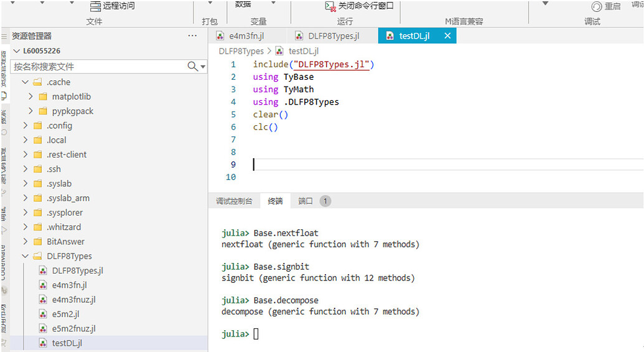Place cursor on editor line 9
644x352 pixels.
pyautogui.click(x=447, y=164)
